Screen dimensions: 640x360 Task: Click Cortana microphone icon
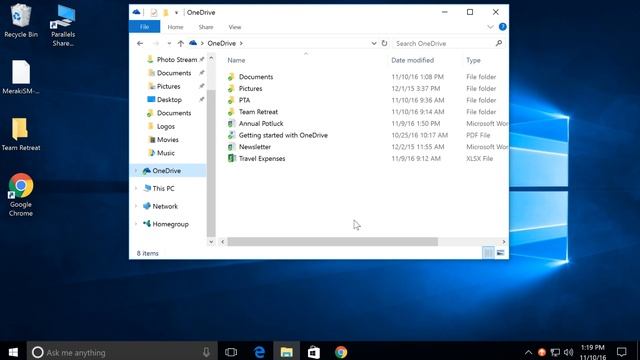(x=206, y=352)
